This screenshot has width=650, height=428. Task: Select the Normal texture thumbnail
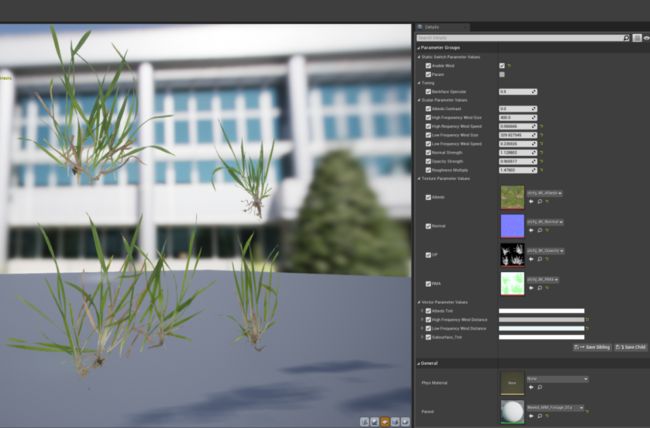[x=512, y=226]
